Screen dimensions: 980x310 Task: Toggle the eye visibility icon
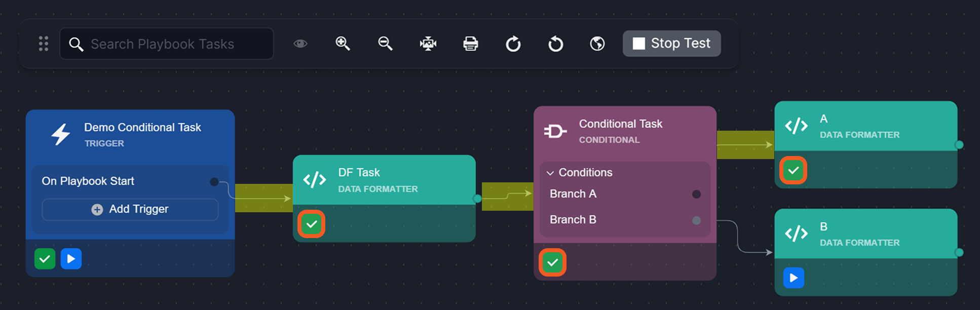300,44
